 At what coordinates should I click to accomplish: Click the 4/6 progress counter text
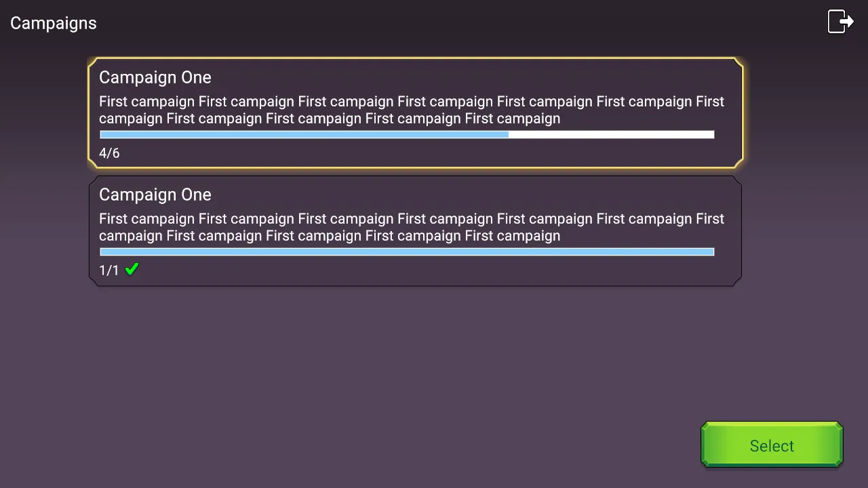pyautogui.click(x=109, y=153)
